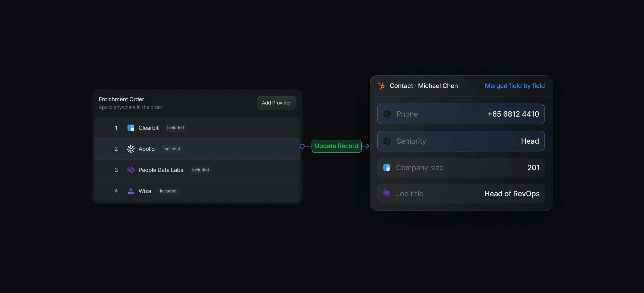Click the Head value in Seniority field
Image resolution: width=644 pixels, height=293 pixels.
pyautogui.click(x=530, y=141)
